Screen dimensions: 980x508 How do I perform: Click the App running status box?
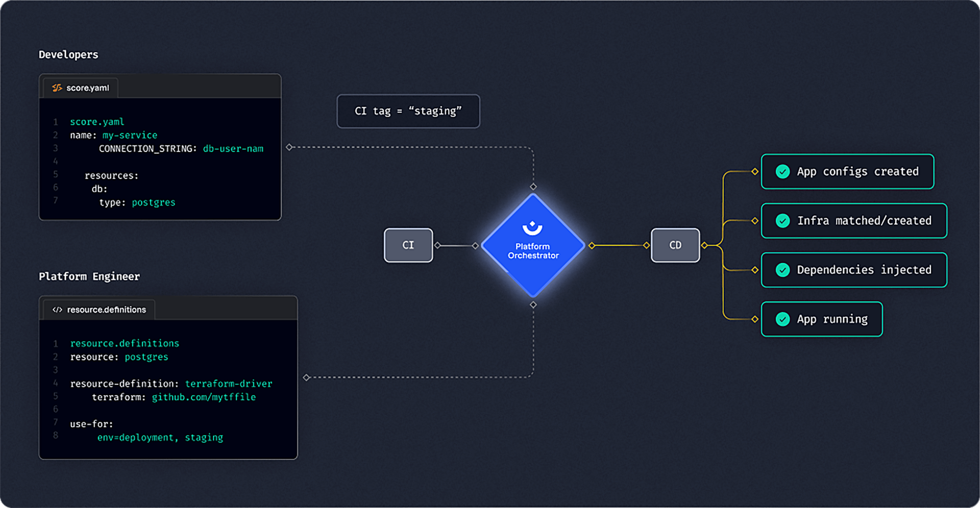coord(822,319)
